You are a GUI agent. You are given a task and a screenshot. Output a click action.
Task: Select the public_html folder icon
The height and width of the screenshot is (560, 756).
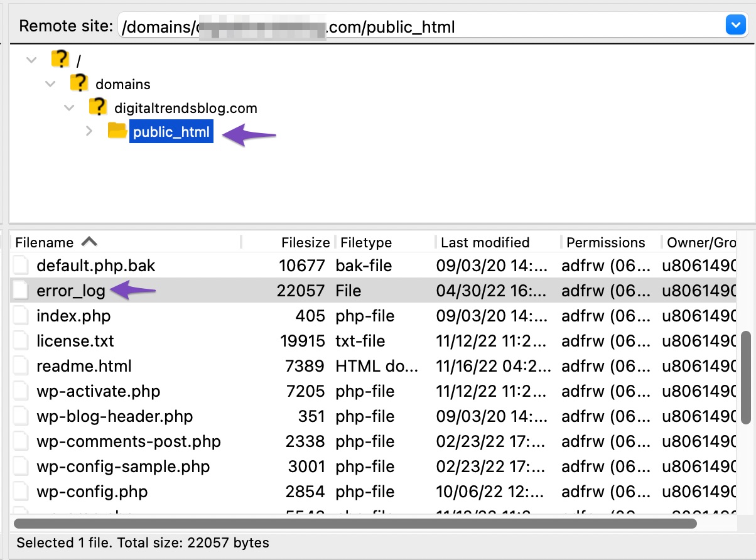tap(117, 131)
